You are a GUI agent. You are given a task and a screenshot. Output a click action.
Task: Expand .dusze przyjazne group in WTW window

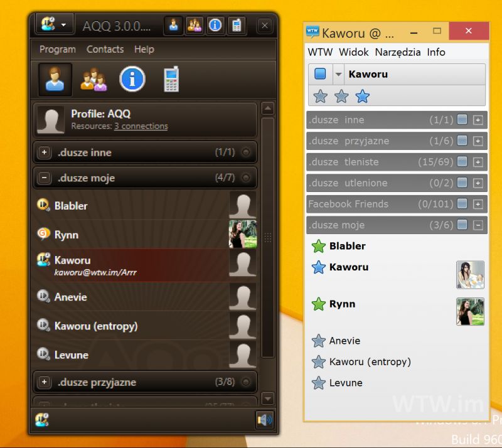click(478, 141)
